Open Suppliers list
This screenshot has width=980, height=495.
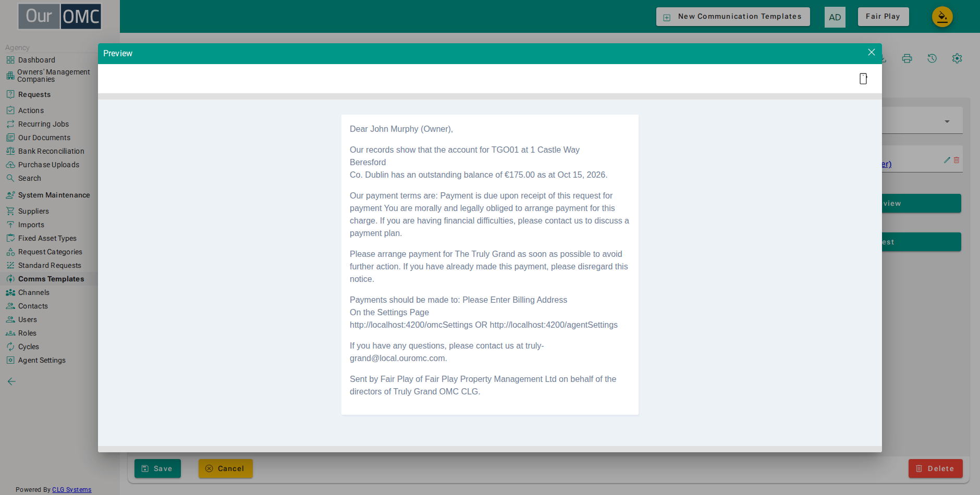pyautogui.click(x=33, y=211)
